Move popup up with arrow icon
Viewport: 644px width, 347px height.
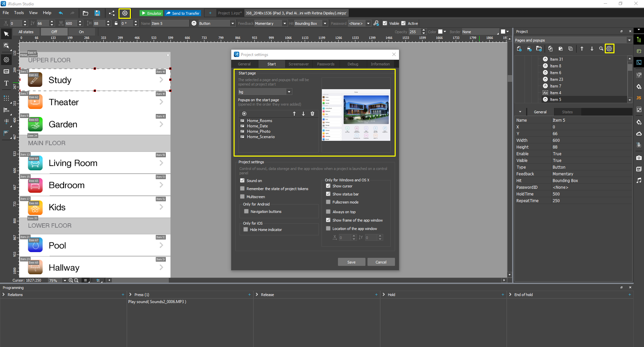point(294,114)
